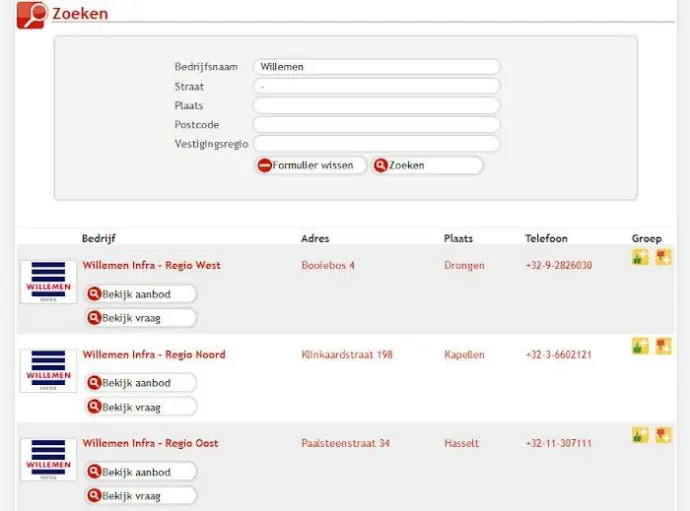Click into the Postcode text field
Image resolution: width=690 pixels, height=511 pixels.
point(375,125)
